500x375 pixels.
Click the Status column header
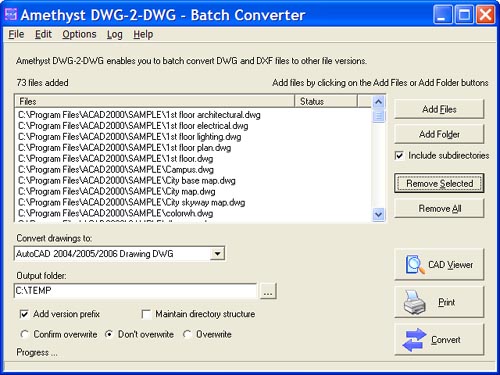click(326, 101)
